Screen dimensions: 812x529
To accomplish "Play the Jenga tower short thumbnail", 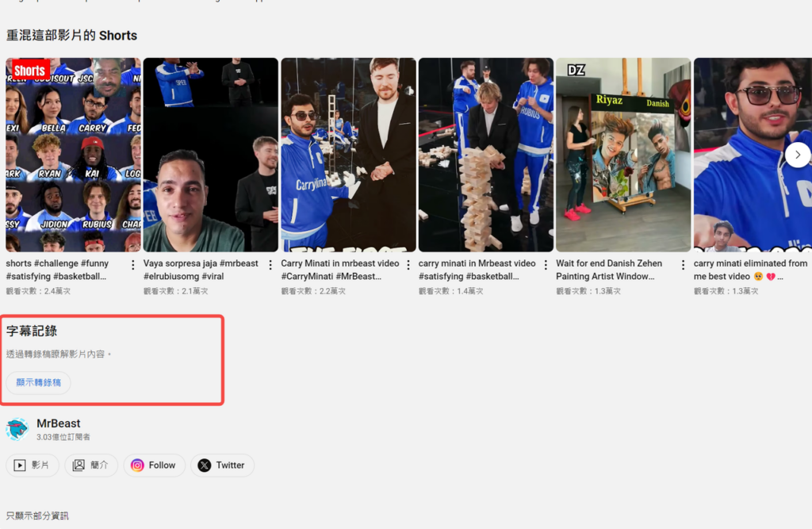I will 485,155.
